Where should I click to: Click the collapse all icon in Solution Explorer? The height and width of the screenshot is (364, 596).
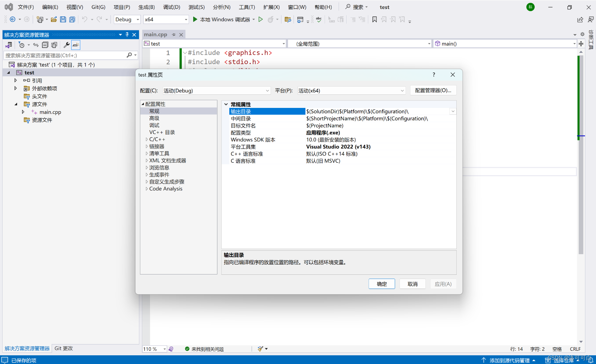tap(45, 45)
